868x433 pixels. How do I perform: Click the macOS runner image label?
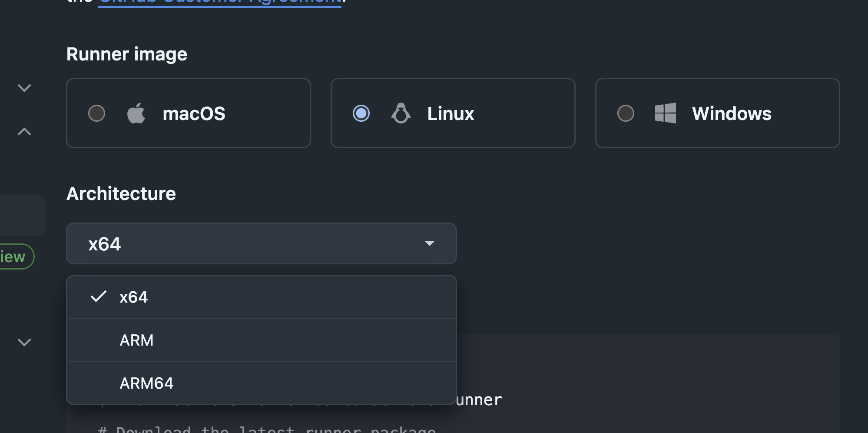tap(194, 114)
